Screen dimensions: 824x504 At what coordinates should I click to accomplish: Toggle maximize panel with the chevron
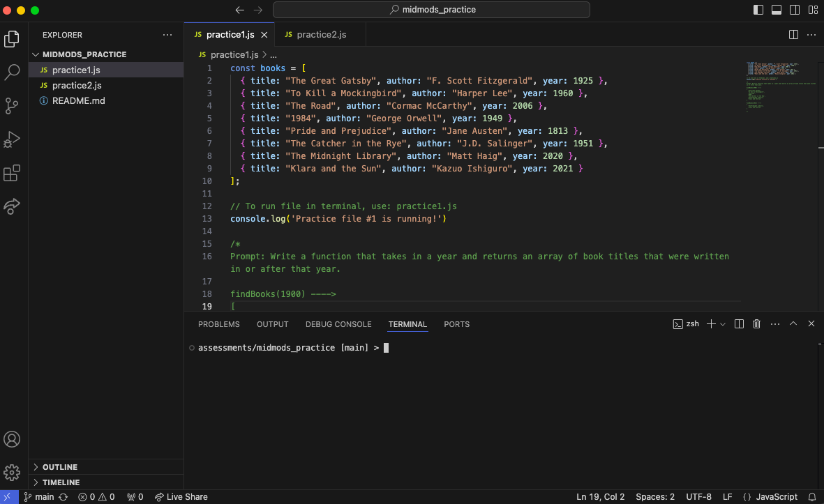793,323
